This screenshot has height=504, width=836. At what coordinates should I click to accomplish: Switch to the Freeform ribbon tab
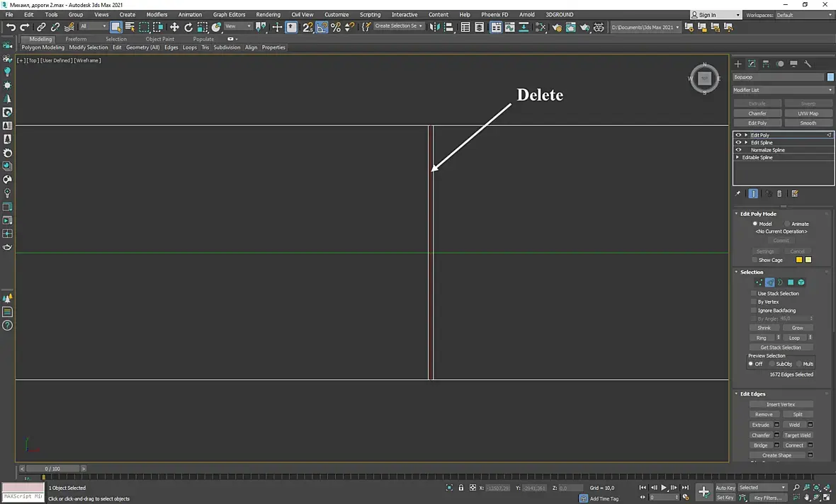point(76,39)
